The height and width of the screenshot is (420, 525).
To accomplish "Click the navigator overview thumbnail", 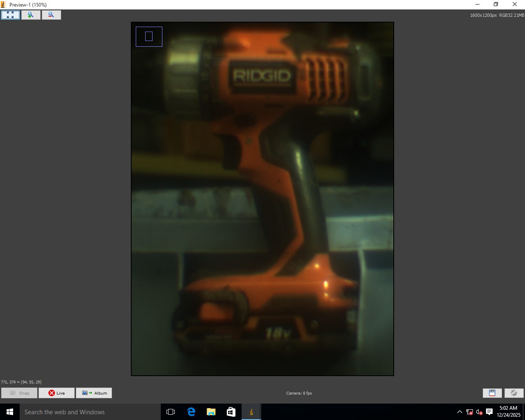I will tap(149, 37).
